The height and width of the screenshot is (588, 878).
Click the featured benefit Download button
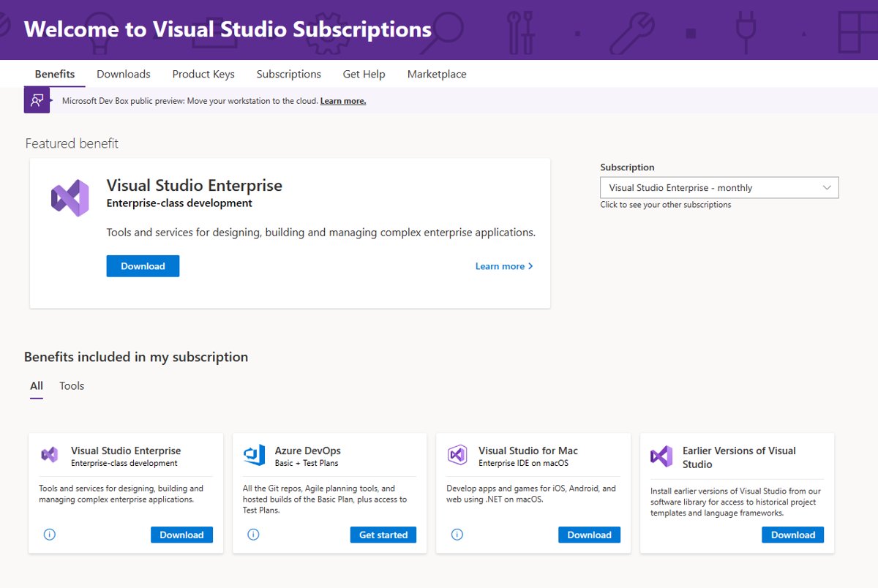click(143, 266)
